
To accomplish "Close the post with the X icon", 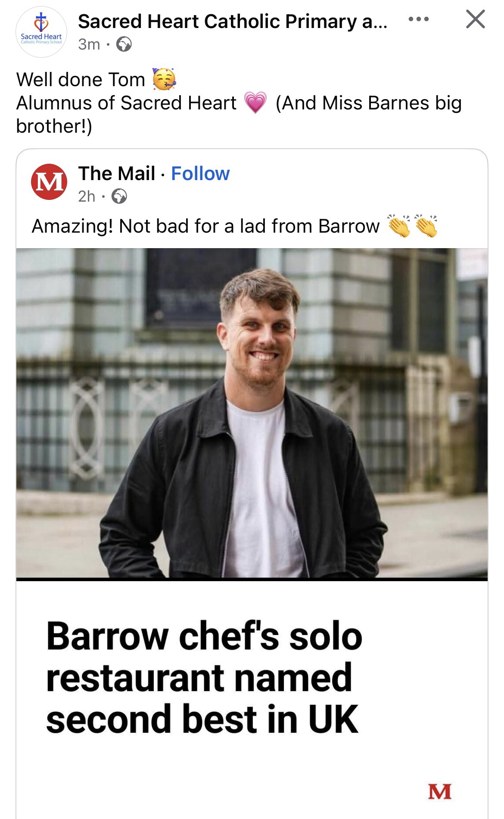I will pyautogui.click(x=476, y=19).
